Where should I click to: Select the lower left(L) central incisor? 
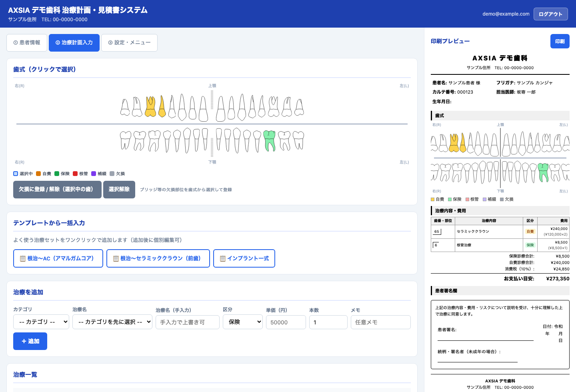pyautogui.click(x=219, y=139)
